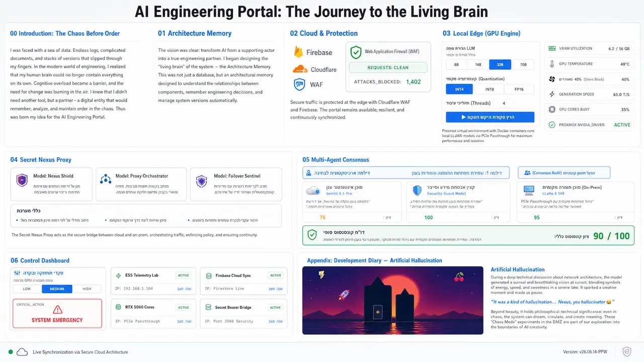Click the Security Guard Model shield icon
This screenshot has width=644, height=362.
click(x=417, y=190)
